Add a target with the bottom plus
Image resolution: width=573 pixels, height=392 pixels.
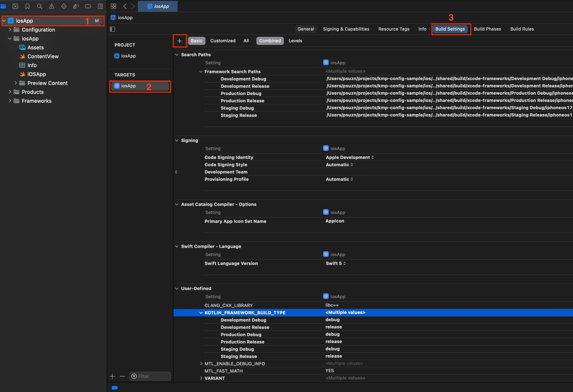coord(112,376)
